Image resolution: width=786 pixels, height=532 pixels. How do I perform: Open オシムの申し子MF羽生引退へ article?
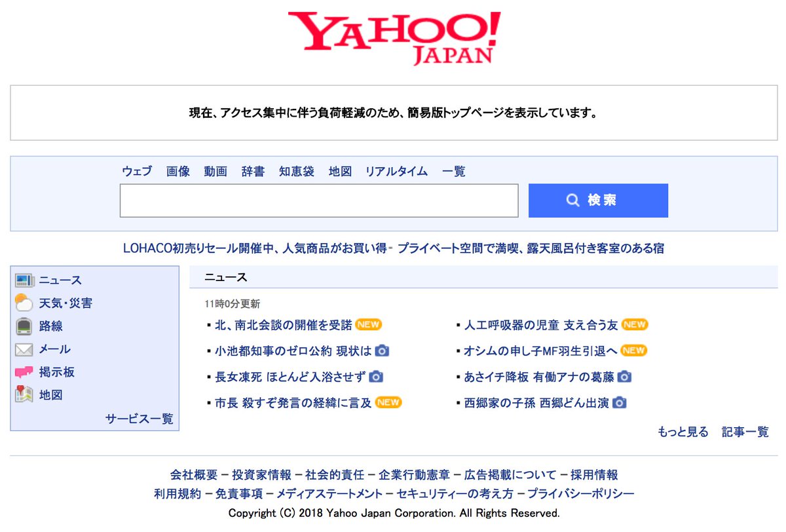pos(540,351)
